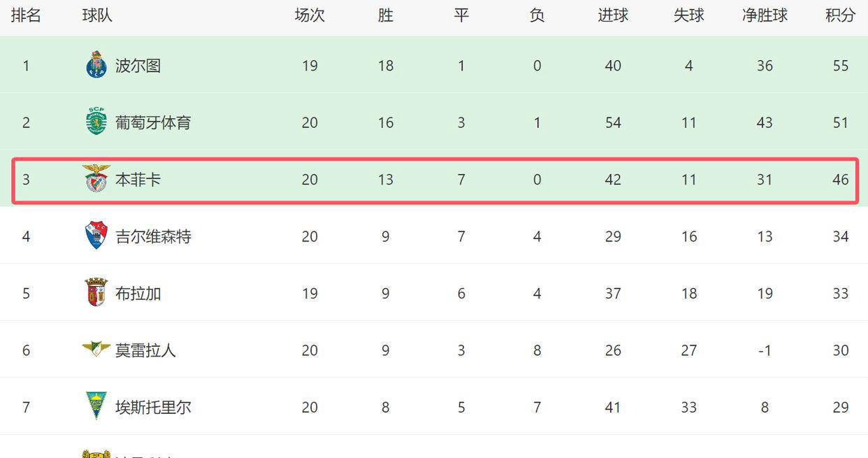Click the Moreirense club crest icon
Screen dimensions: 868x458
pos(96,348)
